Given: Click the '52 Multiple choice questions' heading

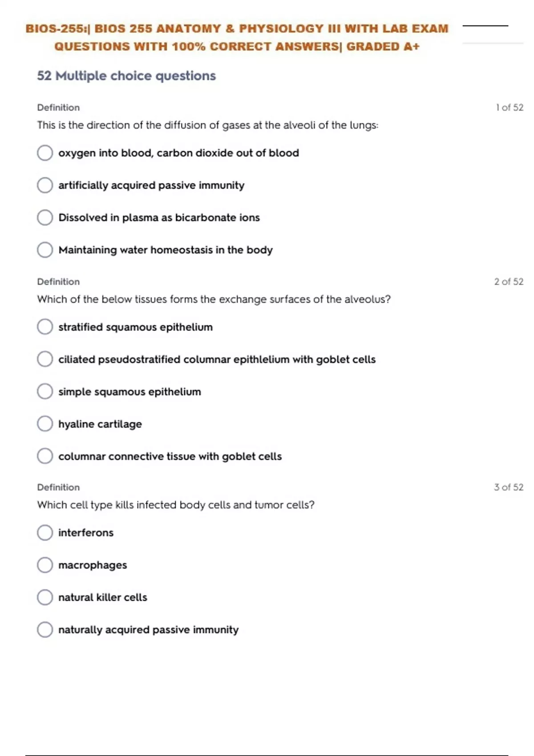Looking at the screenshot, I should click(126, 76).
